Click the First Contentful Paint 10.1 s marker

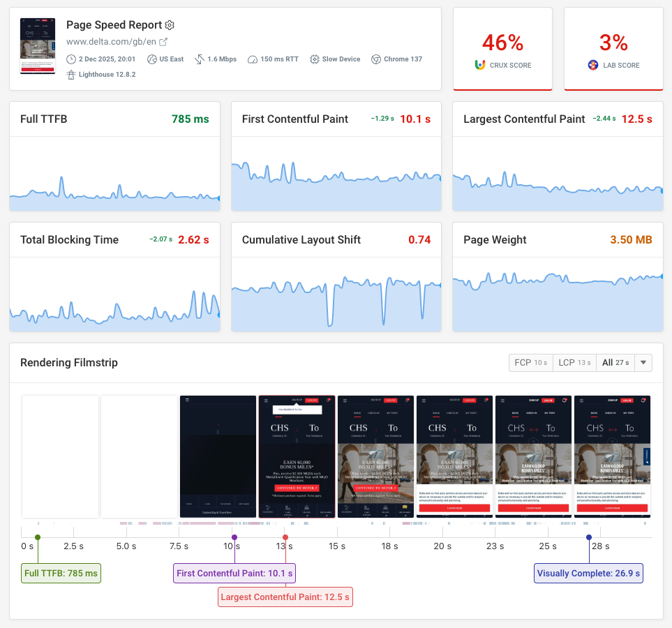pos(234,573)
